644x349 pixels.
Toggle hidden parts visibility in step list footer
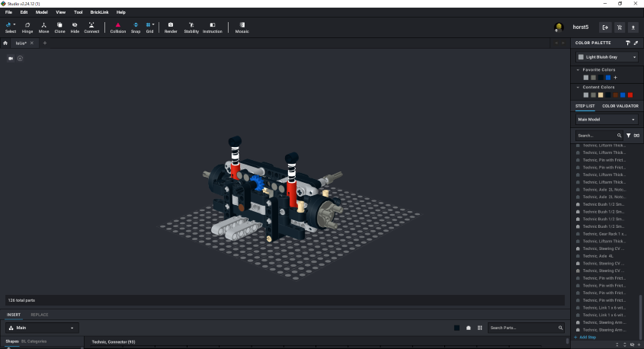point(632,344)
